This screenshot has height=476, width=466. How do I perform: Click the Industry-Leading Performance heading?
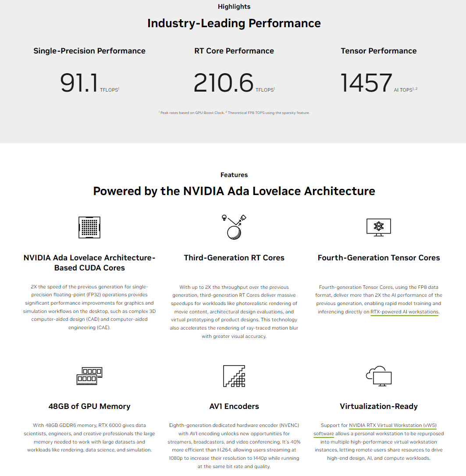pos(234,23)
